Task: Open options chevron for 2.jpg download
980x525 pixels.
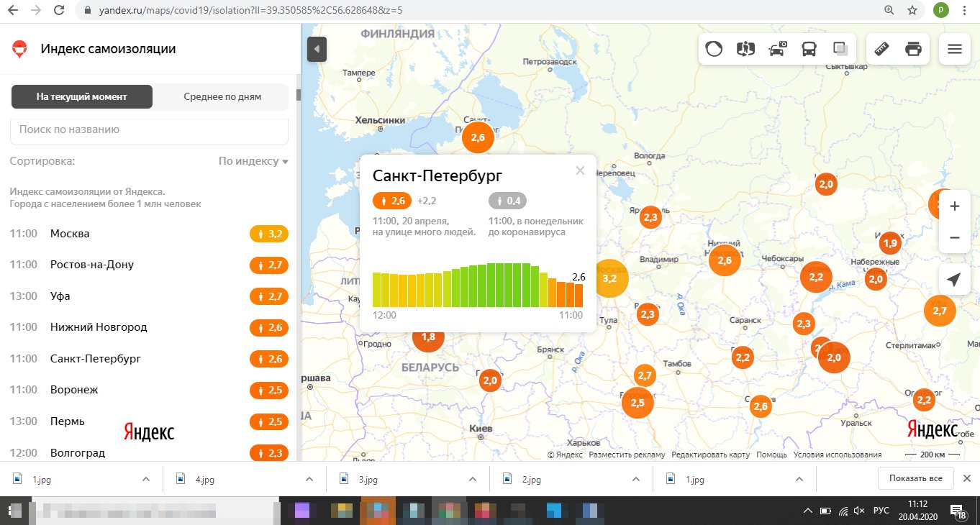Action: 637,479
